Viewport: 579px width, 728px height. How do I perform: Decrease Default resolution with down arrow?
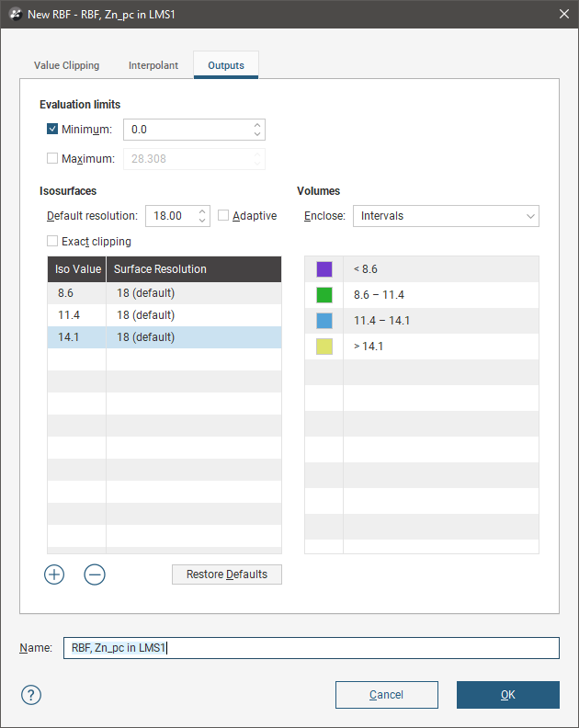tap(202, 221)
